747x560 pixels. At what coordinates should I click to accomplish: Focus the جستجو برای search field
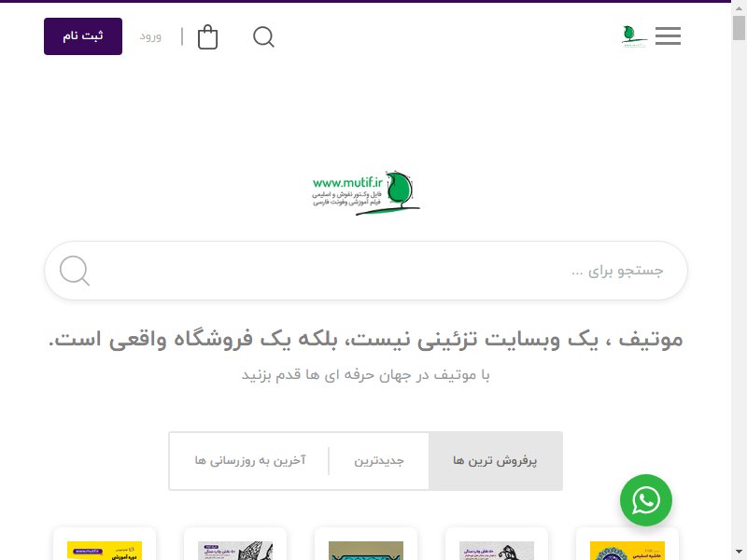tap(366, 271)
